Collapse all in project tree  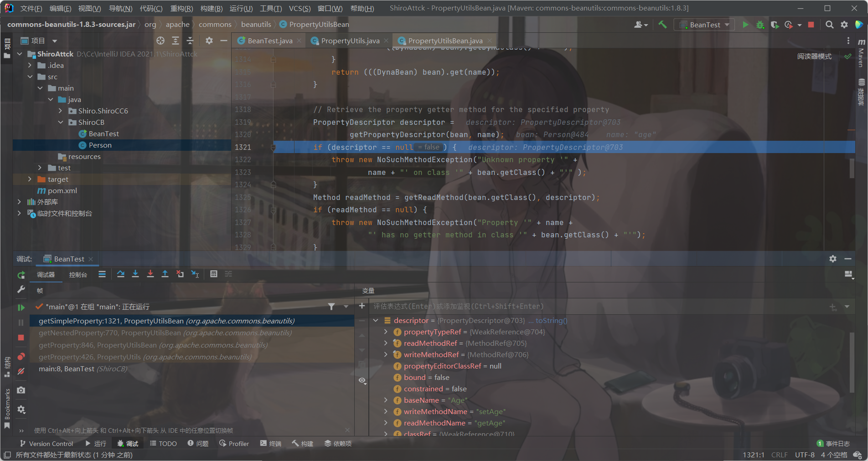pyautogui.click(x=190, y=41)
